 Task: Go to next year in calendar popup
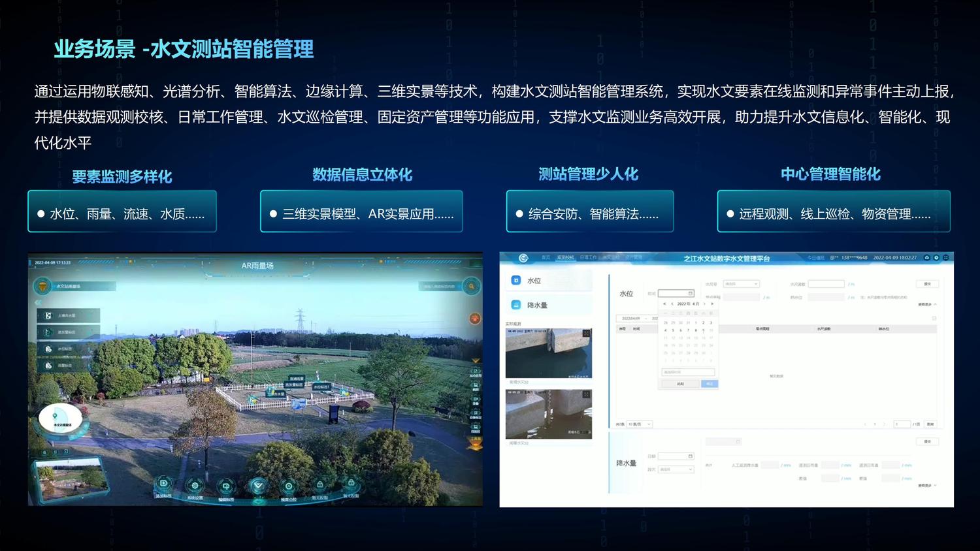(712, 304)
